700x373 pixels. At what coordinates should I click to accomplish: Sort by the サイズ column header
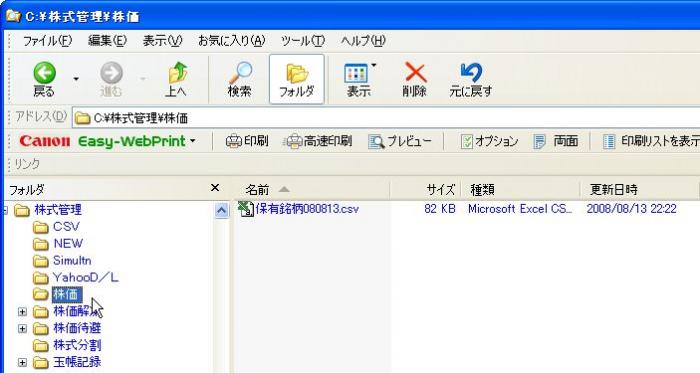coord(425,190)
